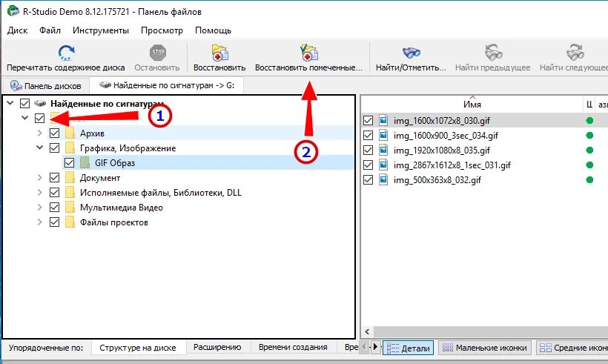Image resolution: width=608 pixels, height=364 pixels.
Task: Select the img_2867x1612x8_1sec_031.gif file name
Action: [452, 165]
